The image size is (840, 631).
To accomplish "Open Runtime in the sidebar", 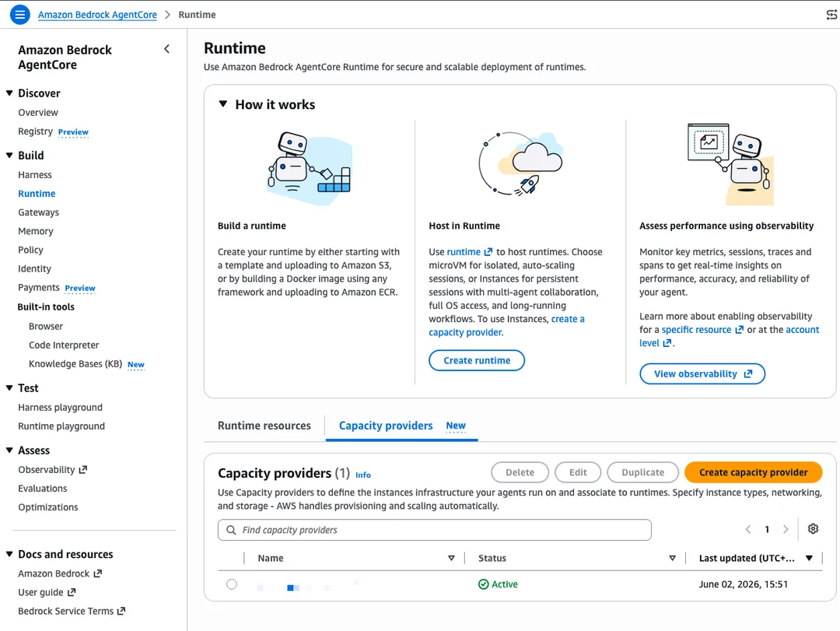I will (37, 194).
